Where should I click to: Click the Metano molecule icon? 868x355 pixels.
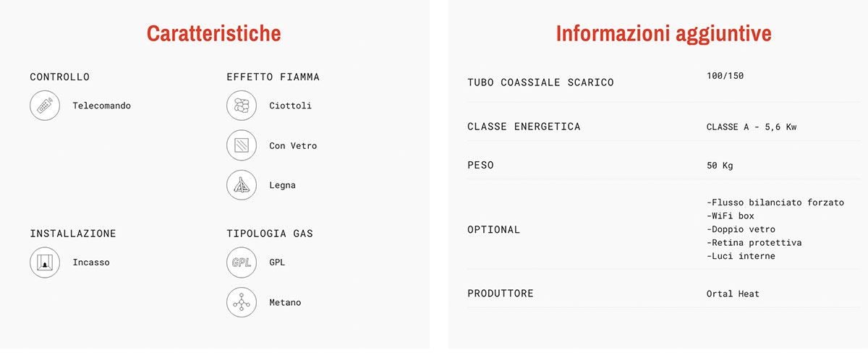click(242, 302)
